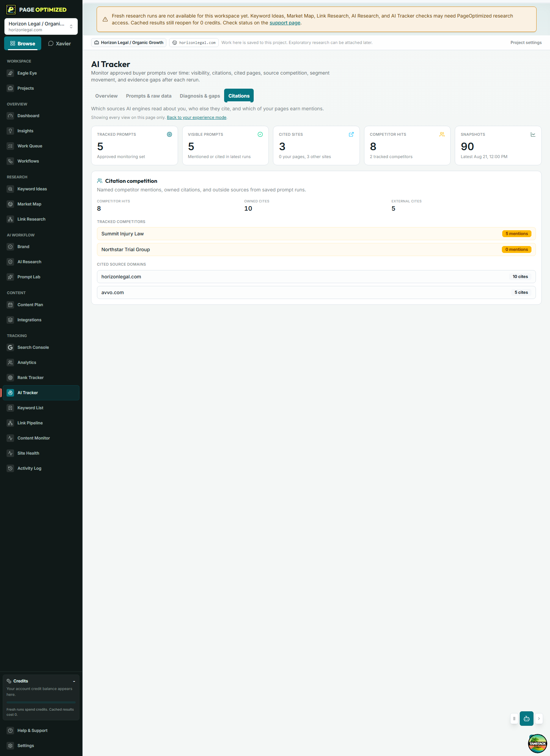Open Content Monitor via its pulse icon
This screenshot has width=550, height=756.
pos(10,438)
